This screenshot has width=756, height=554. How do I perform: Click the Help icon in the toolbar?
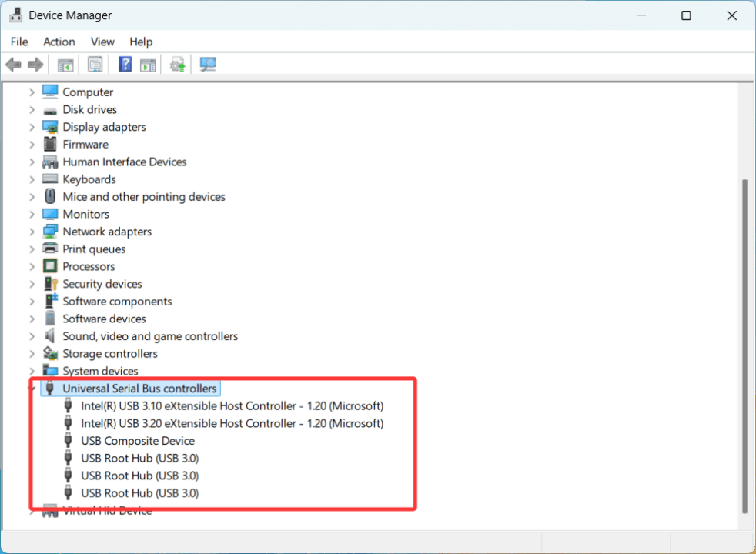click(x=125, y=64)
